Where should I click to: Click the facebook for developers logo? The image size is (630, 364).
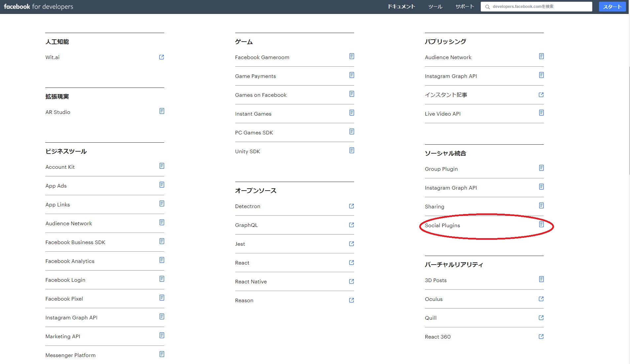pyautogui.click(x=39, y=7)
